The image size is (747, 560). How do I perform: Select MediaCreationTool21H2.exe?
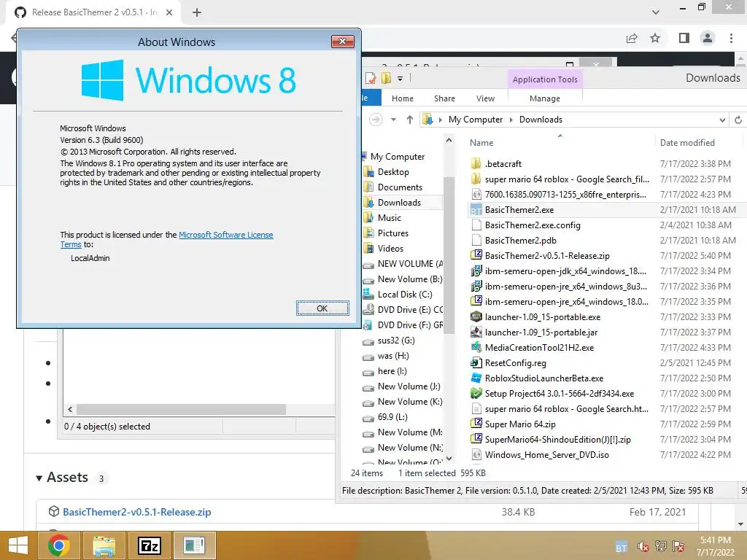(x=539, y=348)
